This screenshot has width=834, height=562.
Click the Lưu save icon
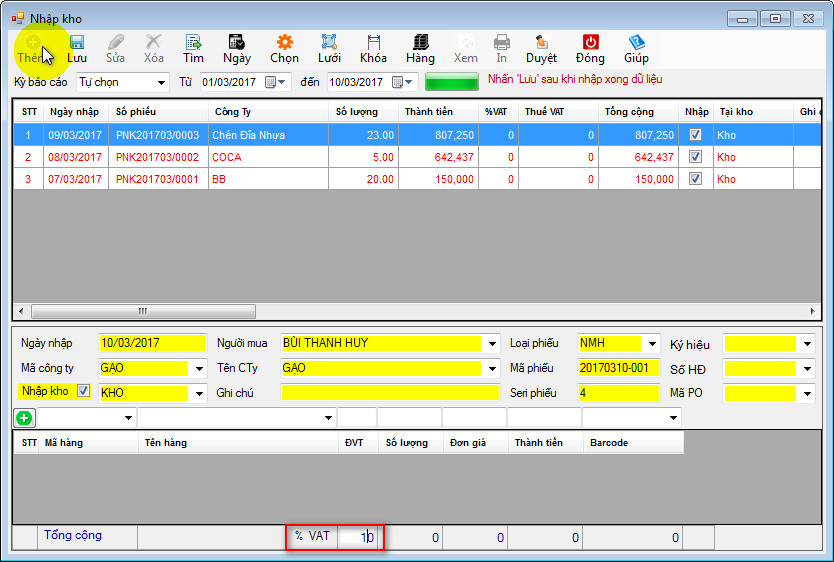[77, 42]
